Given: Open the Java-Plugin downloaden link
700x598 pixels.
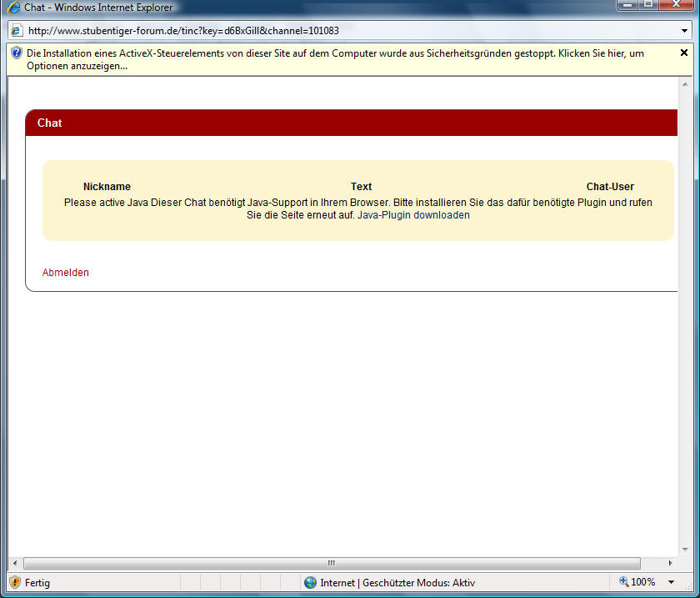Looking at the screenshot, I should [x=413, y=215].
